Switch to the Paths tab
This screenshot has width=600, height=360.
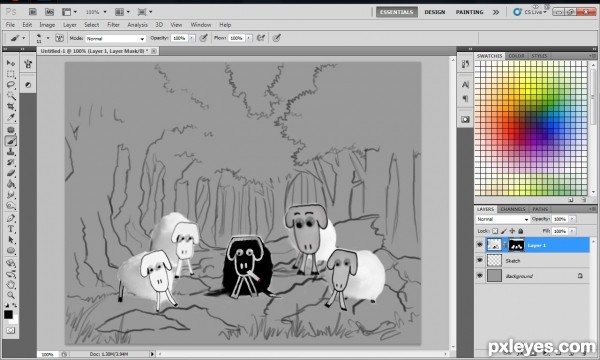(x=540, y=209)
